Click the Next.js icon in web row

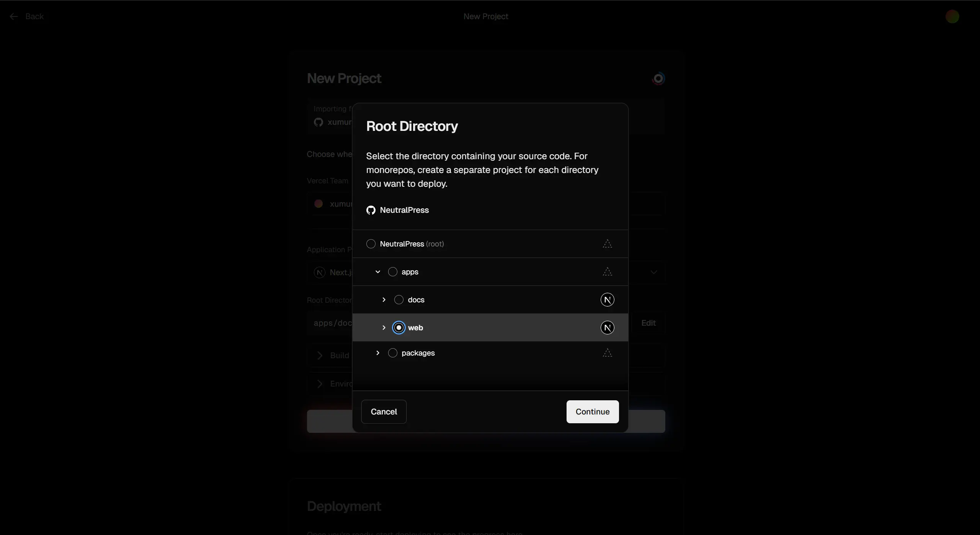607,328
